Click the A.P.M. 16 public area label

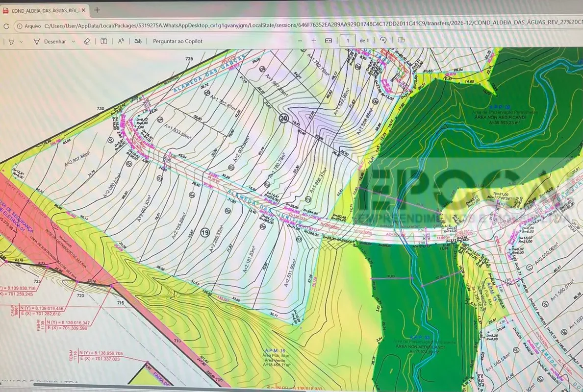(x=276, y=350)
